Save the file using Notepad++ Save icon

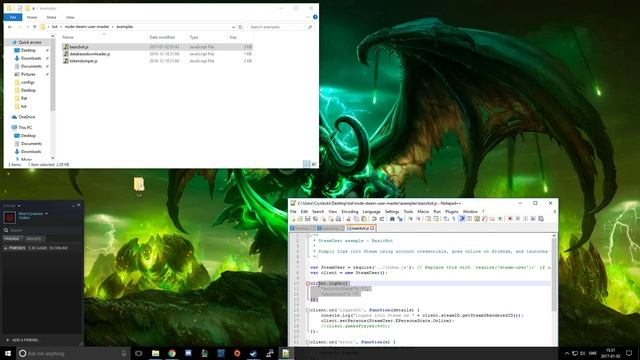point(307,219)
